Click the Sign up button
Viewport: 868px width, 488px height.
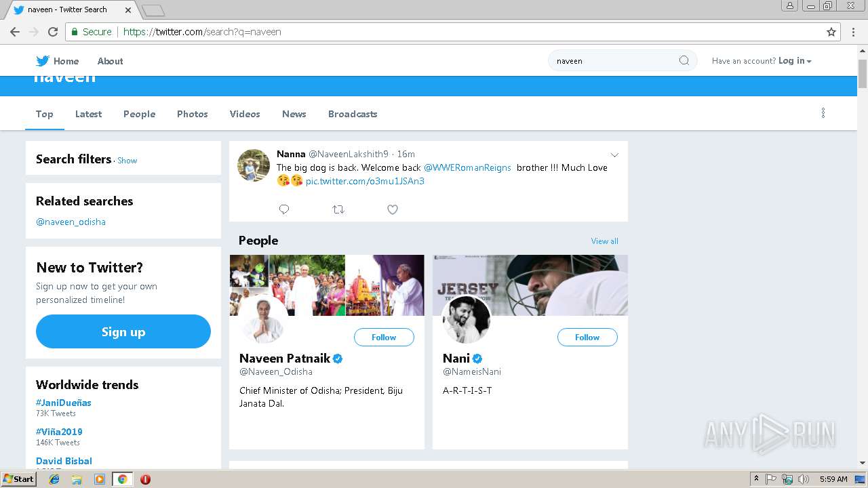[x=123, y=331]
